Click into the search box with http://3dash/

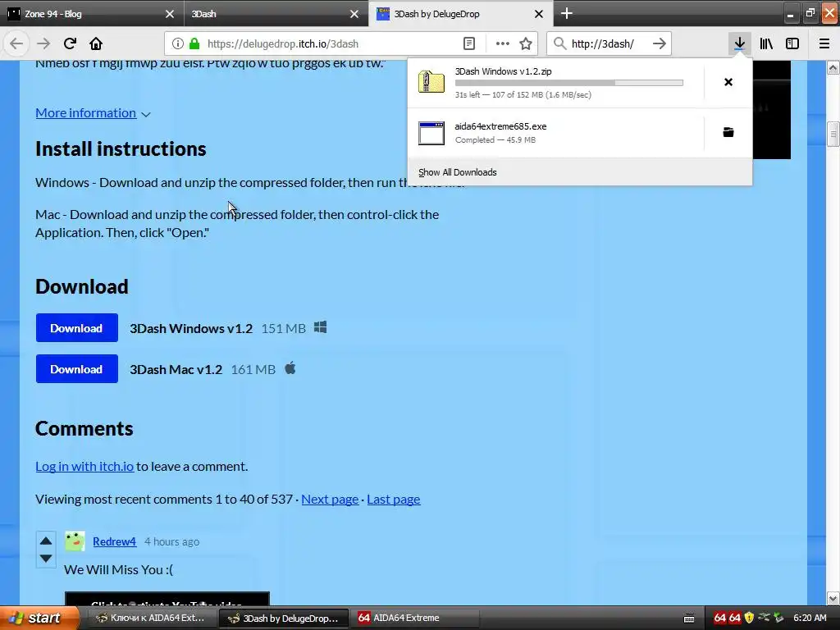(x=609, y=43)
